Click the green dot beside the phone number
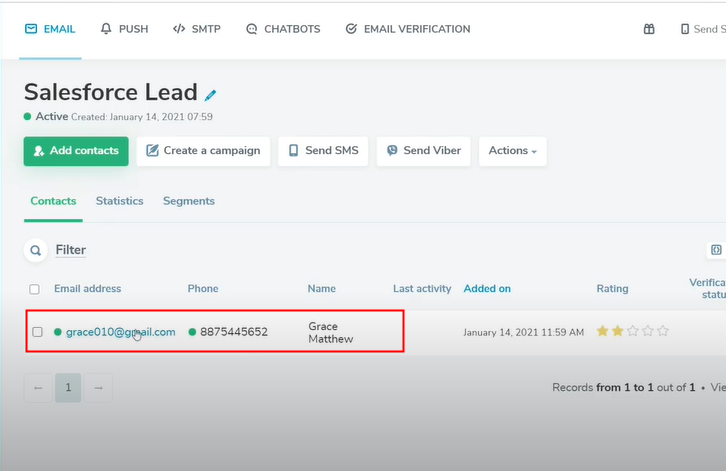Image resolution: width=726 pixels, height=471 pixels. (x=192, y=332)
